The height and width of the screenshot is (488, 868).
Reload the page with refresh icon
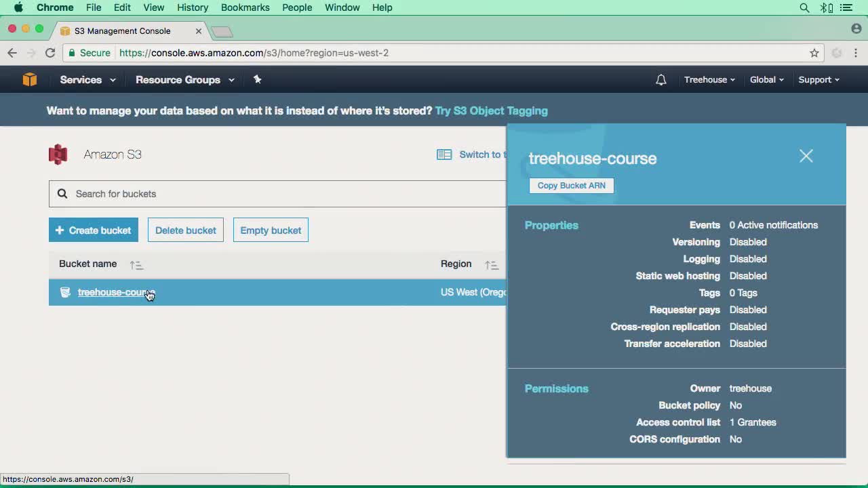(50, 53)
